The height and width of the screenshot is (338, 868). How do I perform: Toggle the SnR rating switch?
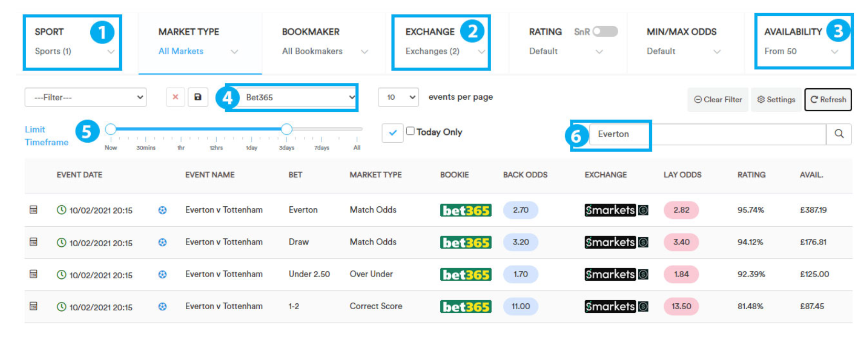click(x=605, y=31)
